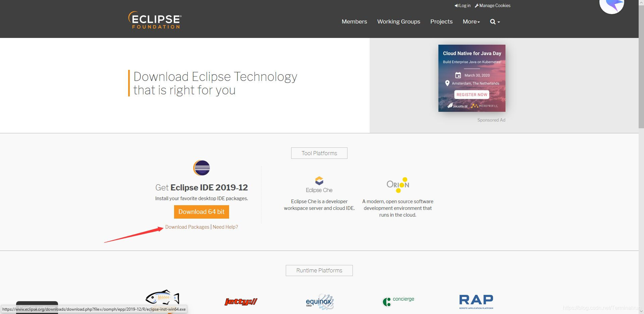This screenshot has height=314, width=644.
Task: Open the Members menu item
Action: click(x=354, y=21)
